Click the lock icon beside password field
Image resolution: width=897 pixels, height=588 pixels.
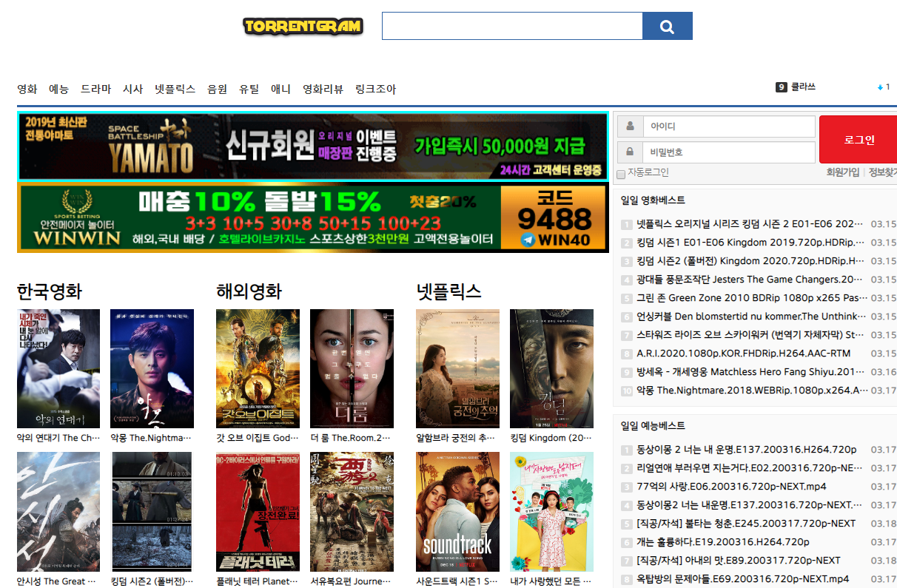point(631,152)
